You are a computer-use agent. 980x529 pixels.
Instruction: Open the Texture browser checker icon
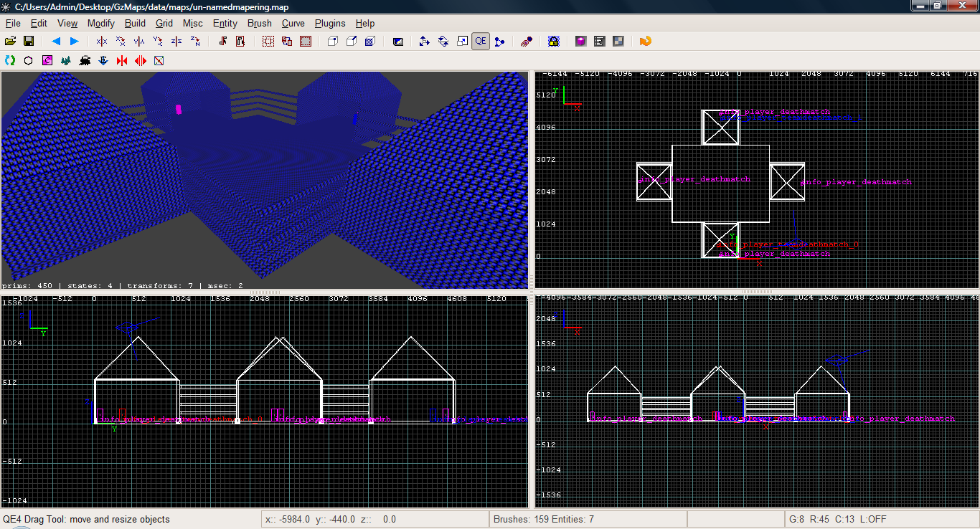pyautogui.click(x=618, y=42)
